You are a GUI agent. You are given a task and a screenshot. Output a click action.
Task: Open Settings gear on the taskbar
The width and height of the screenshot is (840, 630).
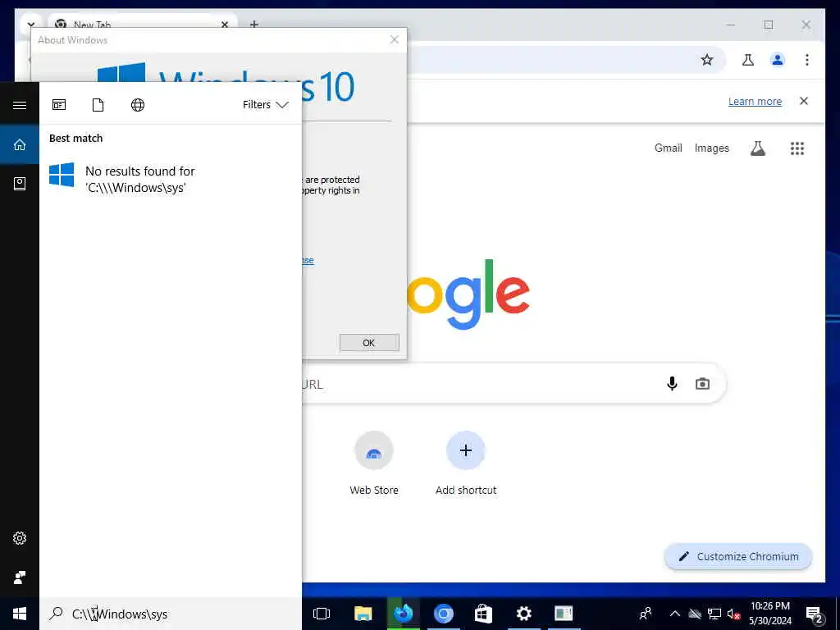click(523, 614)
